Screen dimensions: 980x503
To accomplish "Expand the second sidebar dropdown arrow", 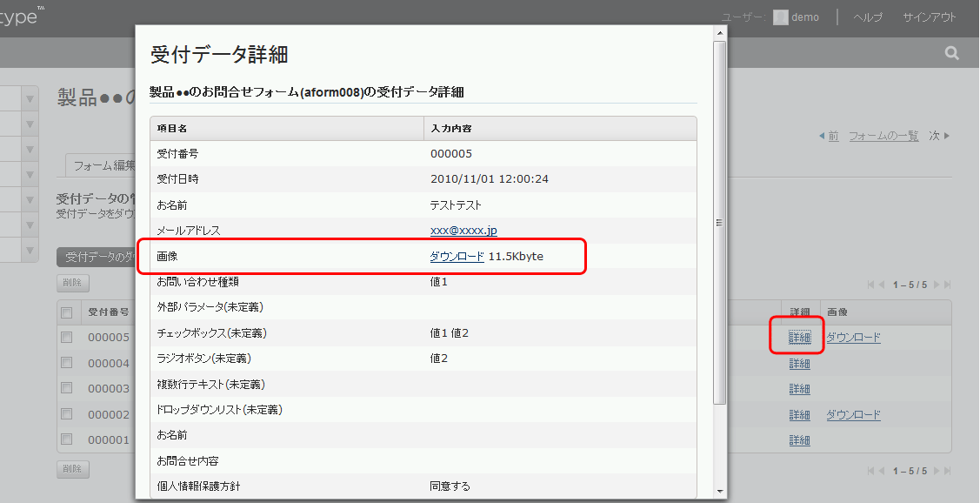I will coord(30,124).
